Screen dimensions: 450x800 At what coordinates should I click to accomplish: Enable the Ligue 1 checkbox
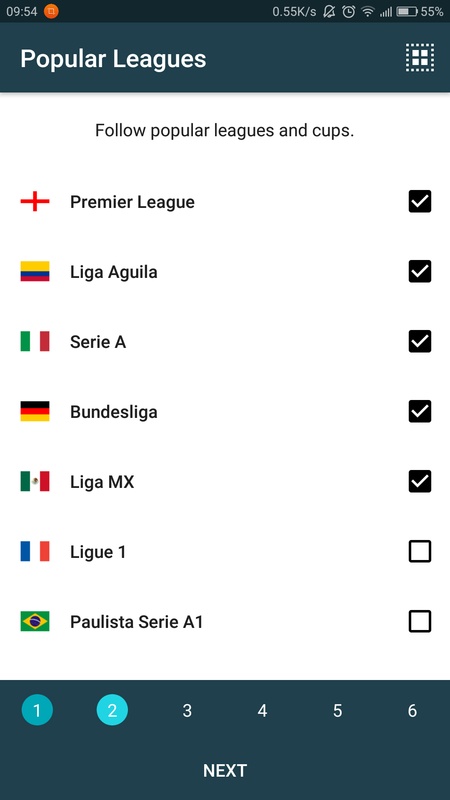(x=420, y=552)
